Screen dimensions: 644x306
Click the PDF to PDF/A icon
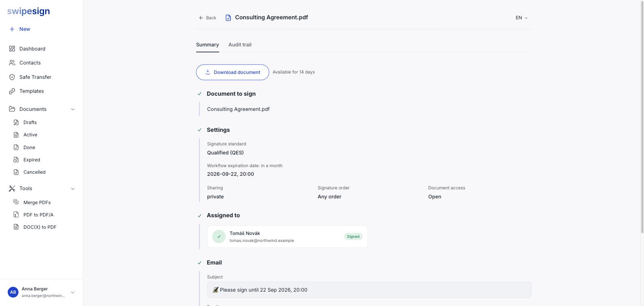[16, 214]
